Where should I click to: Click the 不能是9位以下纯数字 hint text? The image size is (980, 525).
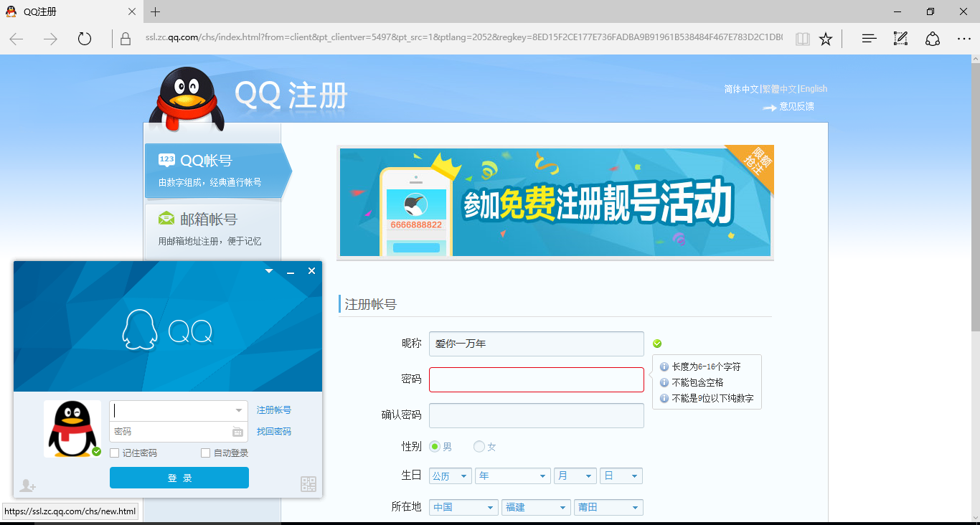[x=713, y=398]
